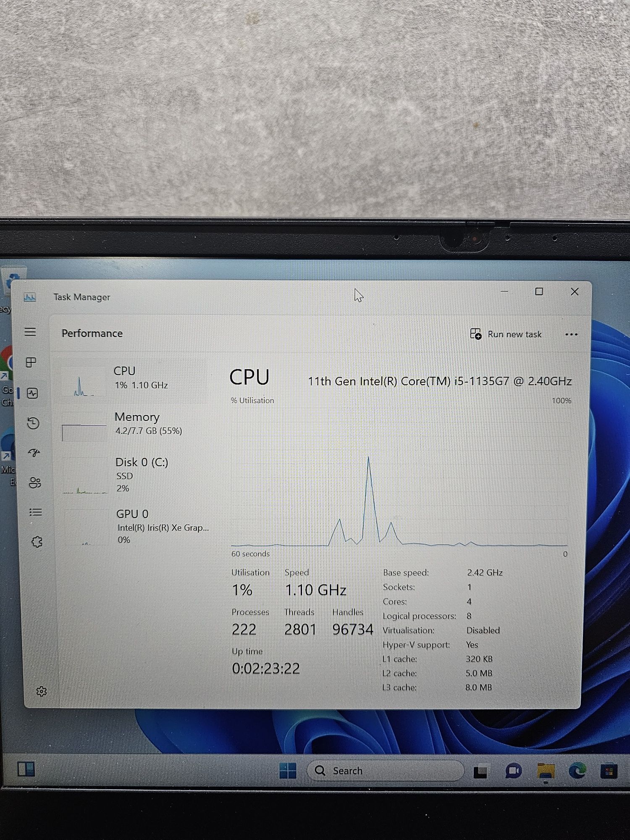This screenshot has width=630, height=840.
Task: Open Task View on the taskbar
Action: pos(480,771)
